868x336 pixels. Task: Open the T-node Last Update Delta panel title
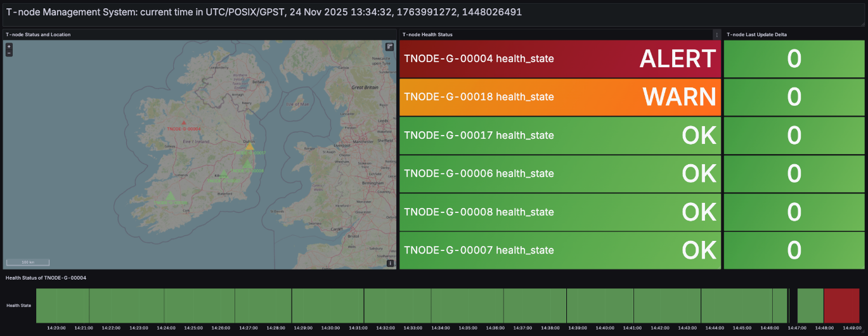point(756,34)
